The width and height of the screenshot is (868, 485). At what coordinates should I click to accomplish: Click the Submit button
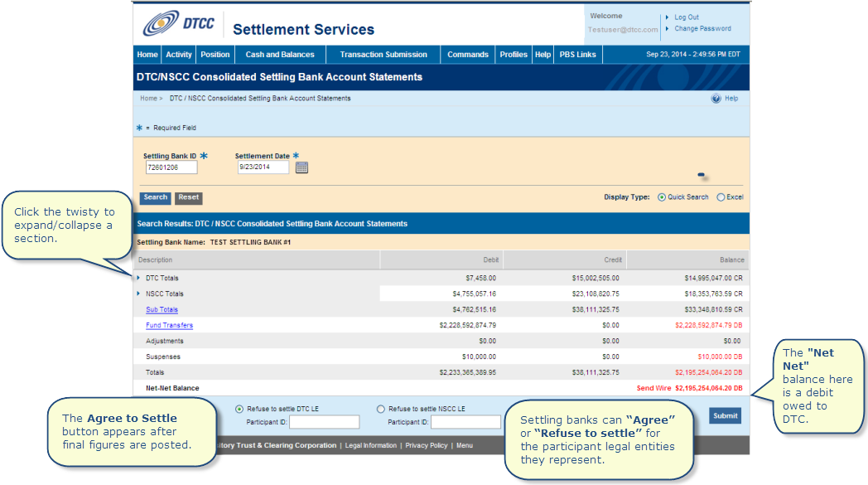[x=726, y=415]
